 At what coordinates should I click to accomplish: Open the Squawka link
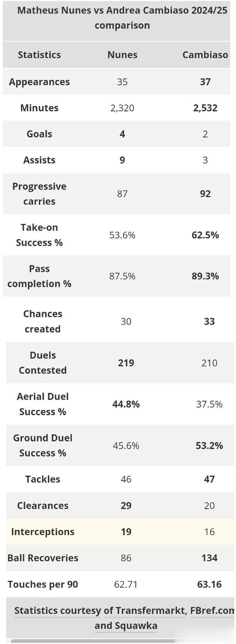(136, 625)
